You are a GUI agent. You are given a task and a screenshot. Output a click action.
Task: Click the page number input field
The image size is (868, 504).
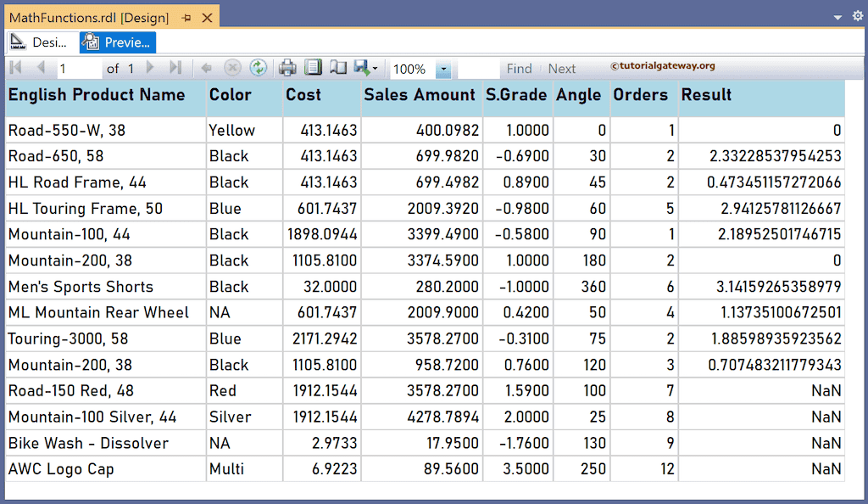[76, 68]
